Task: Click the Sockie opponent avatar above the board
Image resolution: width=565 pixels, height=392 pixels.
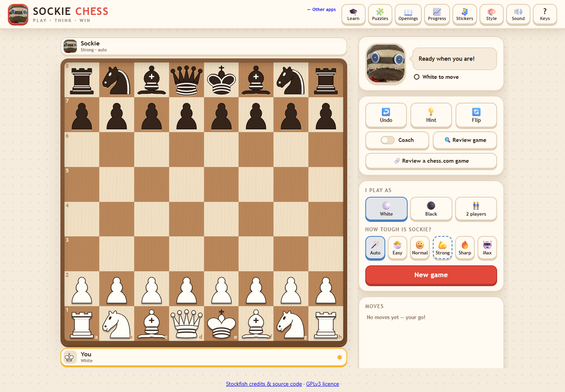Action: [x=70, y=46]
